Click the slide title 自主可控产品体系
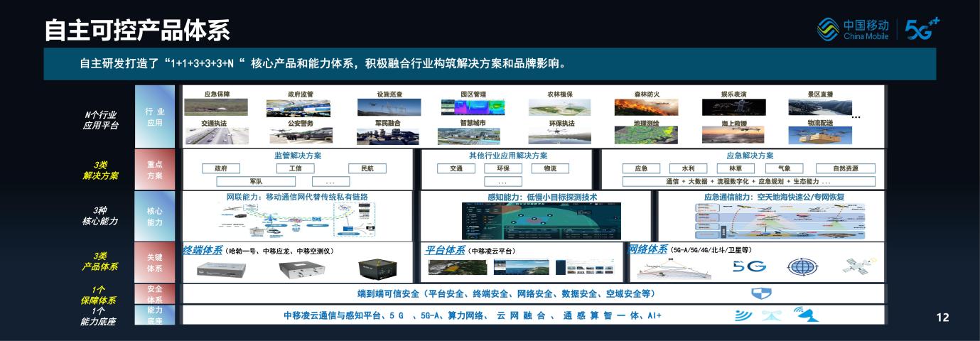 (x=136, y=30)
